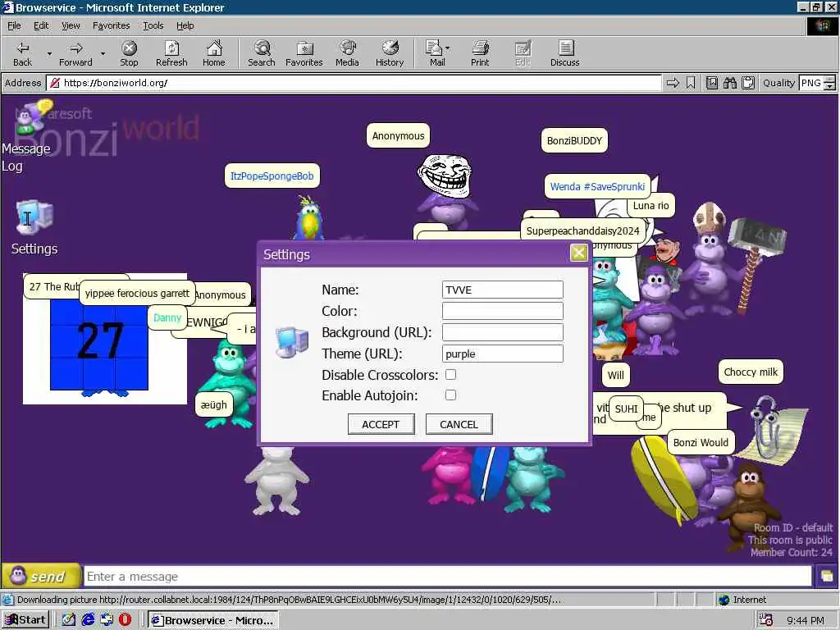Click the Forward toolbar button
The width and height of the screenshot is (840, 630).
tap(75, 53)
